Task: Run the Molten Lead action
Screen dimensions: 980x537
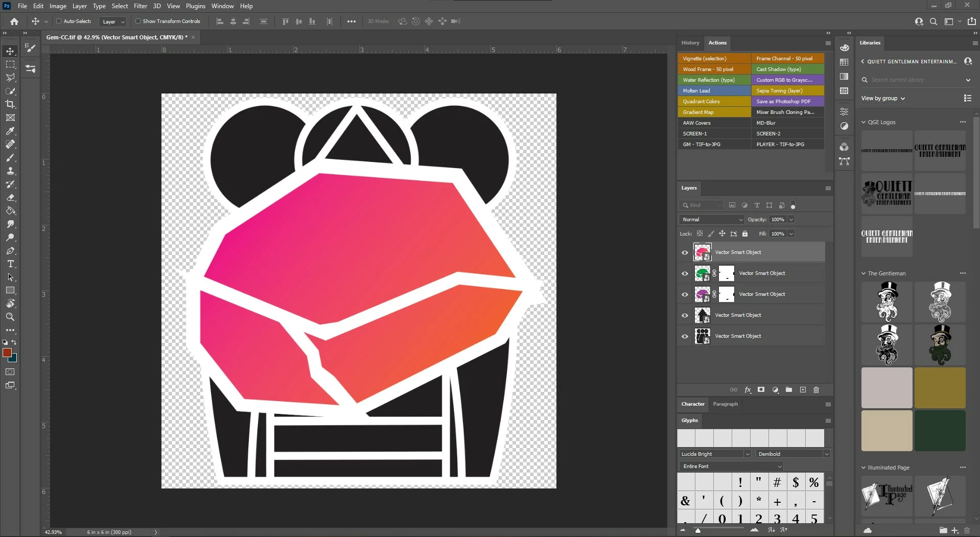Action: coord(714,91)
